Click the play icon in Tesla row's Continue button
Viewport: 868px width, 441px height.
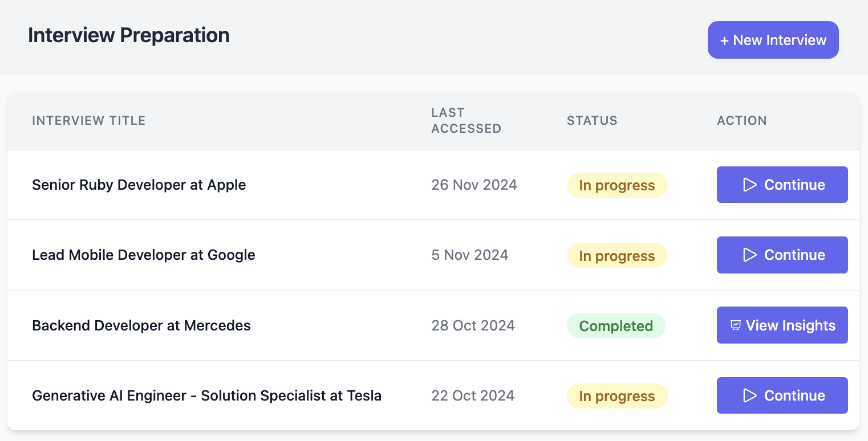click(x=750, y=395)
